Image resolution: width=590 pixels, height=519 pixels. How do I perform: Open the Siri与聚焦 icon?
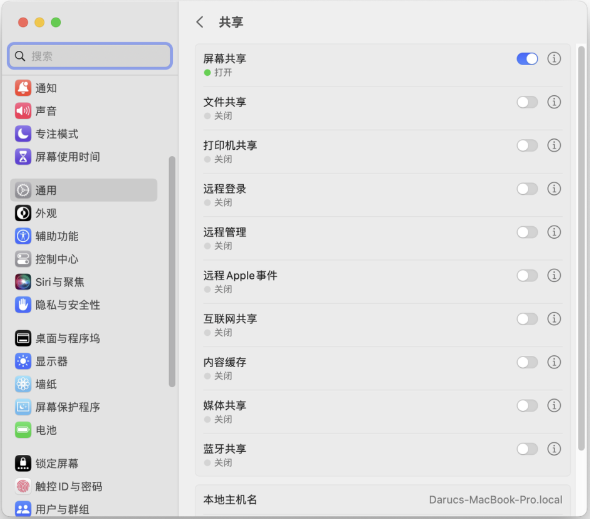pyautogui.click(x=23, y=282)
